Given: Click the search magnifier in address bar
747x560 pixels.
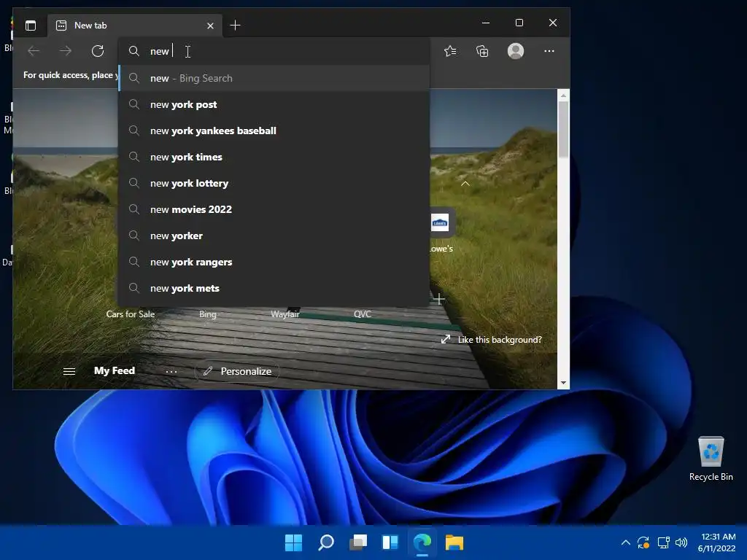Looking at the screenshot, I should click(134, 51).
